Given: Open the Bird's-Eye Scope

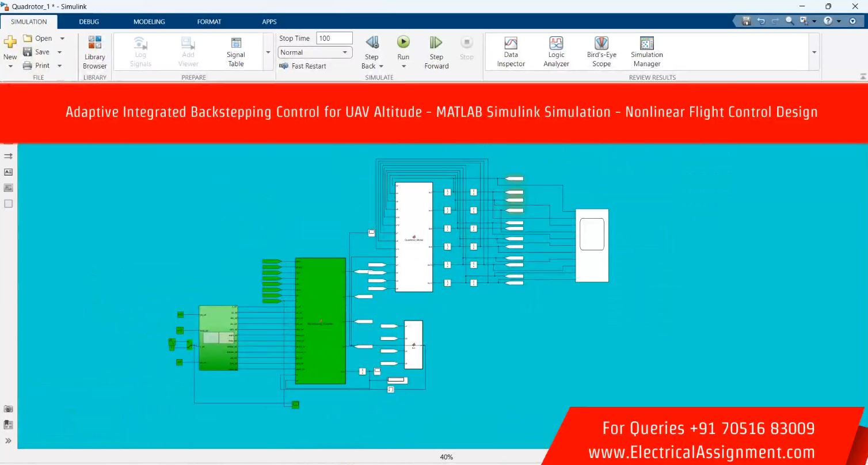Looking at the screenshot, I should coord(601,52).
